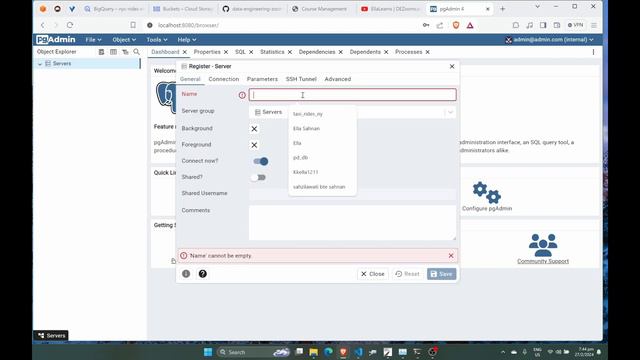The width and height of the screenshot is (640, 360).
Task: Open help with the question mark icon
Action: (x=202, y=274)
